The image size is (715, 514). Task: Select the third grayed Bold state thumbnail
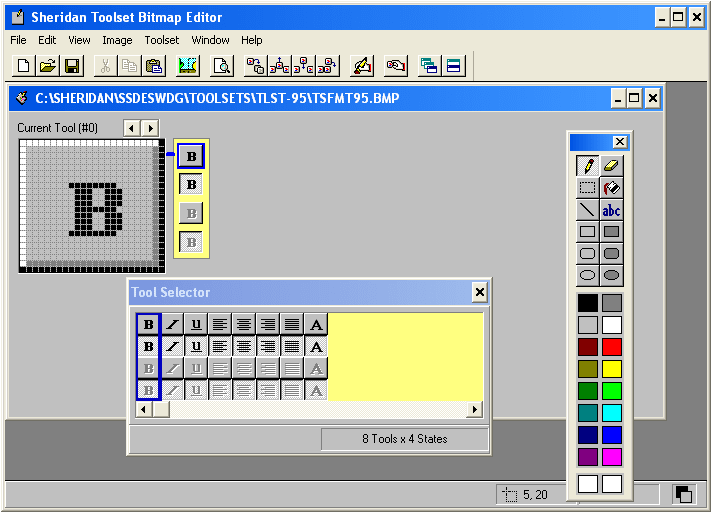coord(191,213)
